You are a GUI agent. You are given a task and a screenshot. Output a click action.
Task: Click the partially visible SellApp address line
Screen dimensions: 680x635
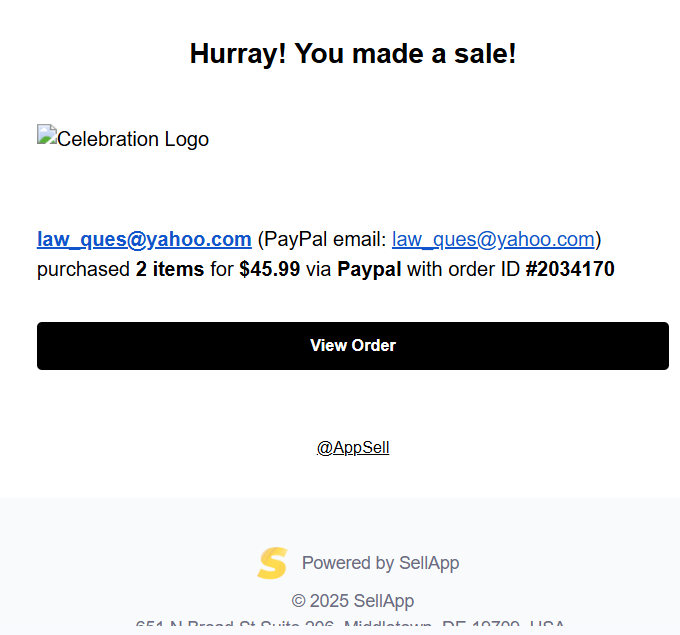(x=350, y=623)
